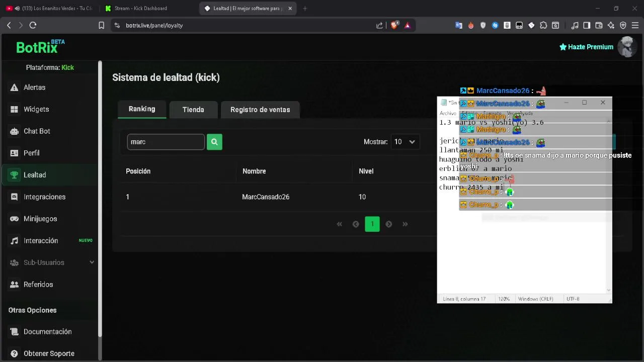Screen dimensions: 644x362
Task: Click Obtener Soporte
Action: click(x=49, y=353)
